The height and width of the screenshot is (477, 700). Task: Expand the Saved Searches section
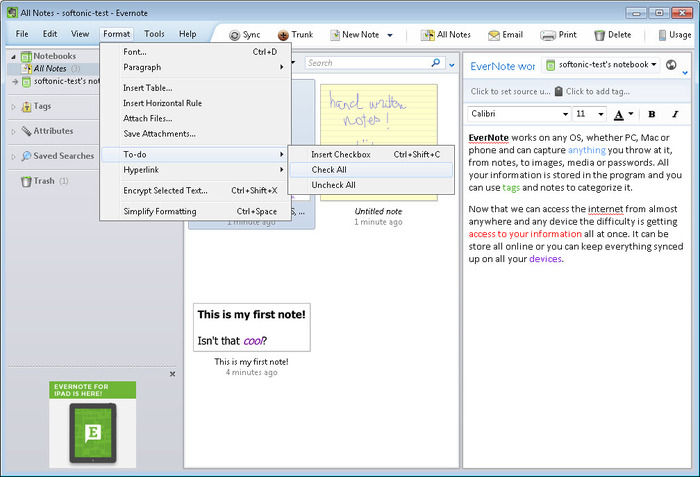click(13, 157)
